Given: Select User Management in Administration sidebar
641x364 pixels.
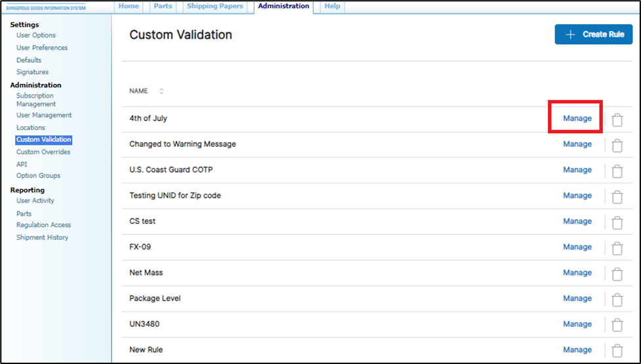Looking at the screenshot, I should 44,115.
